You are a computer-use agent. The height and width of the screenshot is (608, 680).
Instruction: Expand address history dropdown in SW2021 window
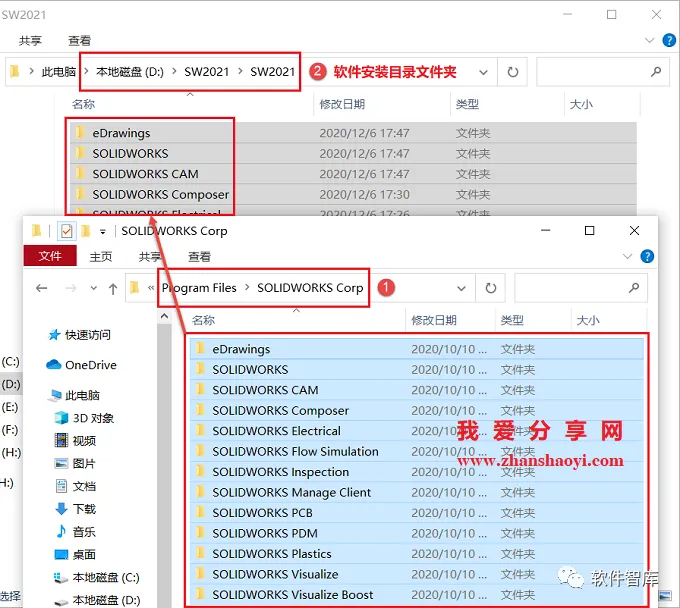(483, 72)
